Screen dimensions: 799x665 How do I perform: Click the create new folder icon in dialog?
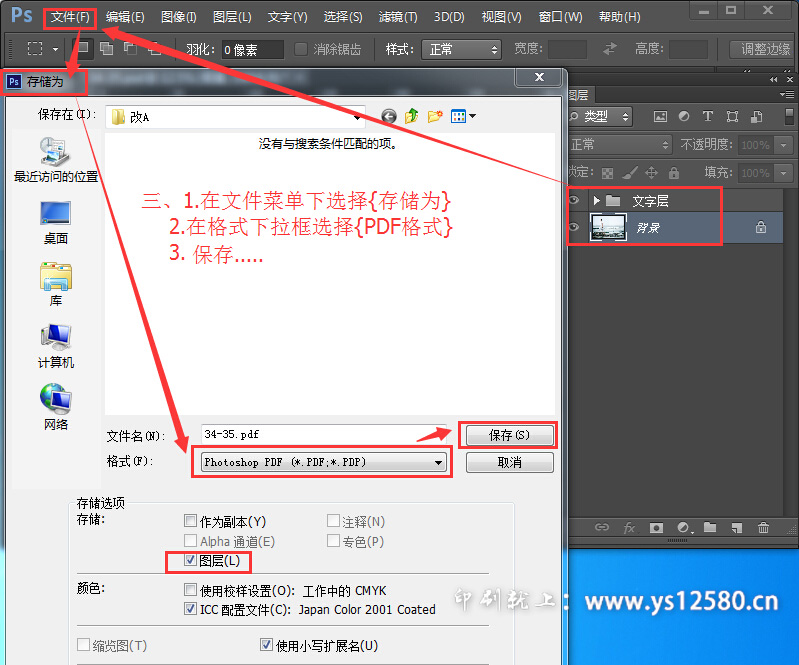435,116
